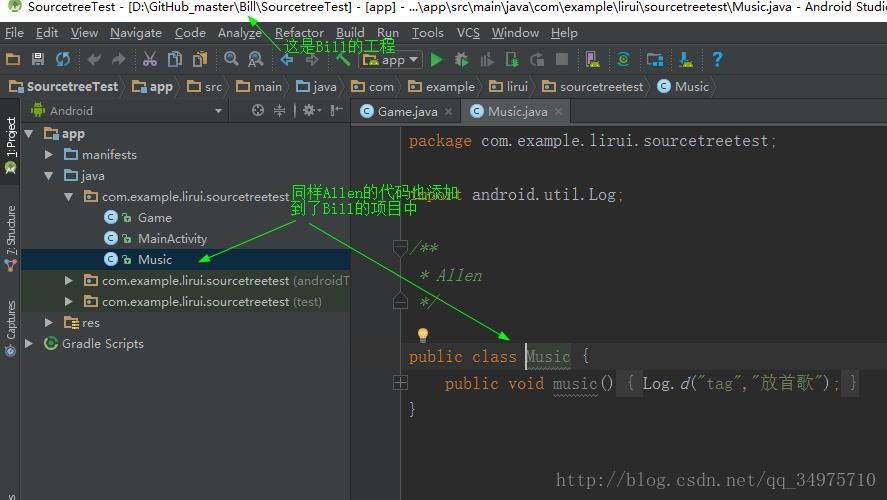This screenshot has height=500, width=887.
Task: Sync project with Gradle files icon
Action: pos(623,59)
